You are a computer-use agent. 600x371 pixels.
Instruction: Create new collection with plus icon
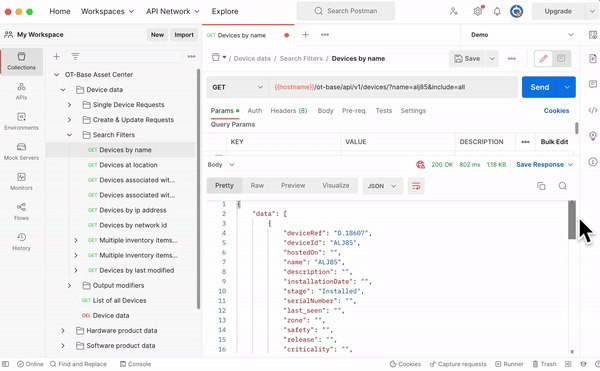pyautogui.click(x=56, y=57)
